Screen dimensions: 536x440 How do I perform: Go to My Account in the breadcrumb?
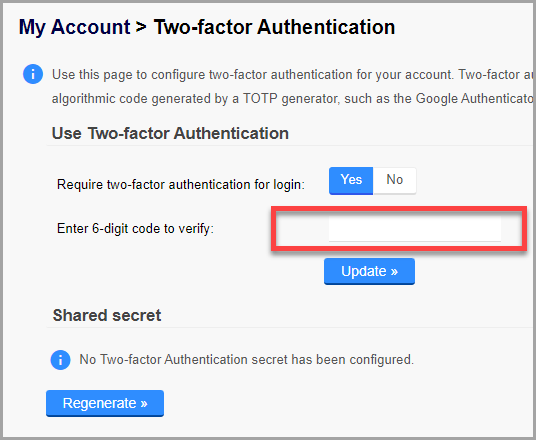click(74, 27)
